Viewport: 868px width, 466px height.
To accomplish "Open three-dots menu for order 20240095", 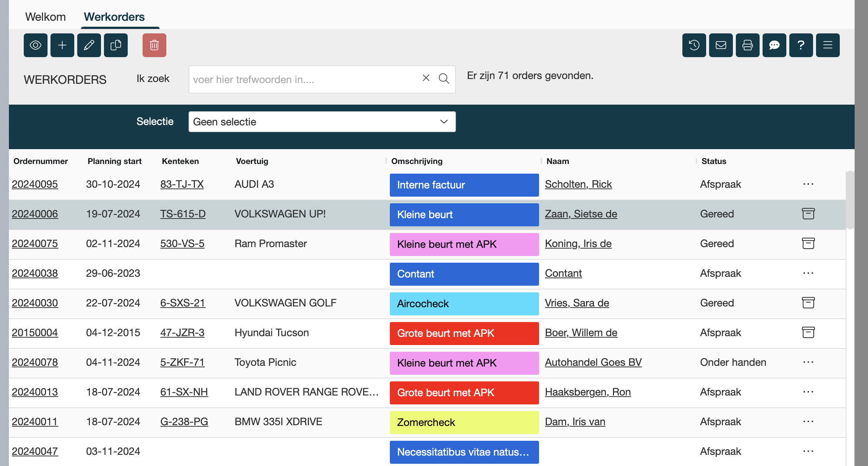I will coord(808,184).
